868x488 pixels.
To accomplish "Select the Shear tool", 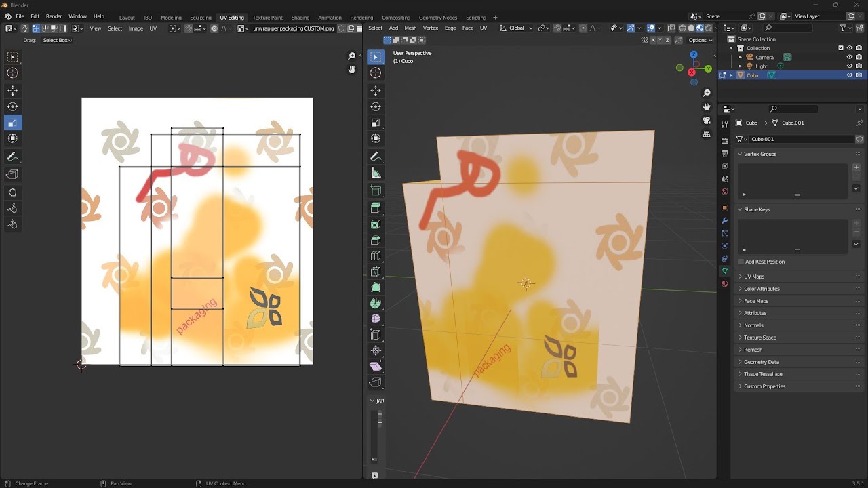I will 376,366.
